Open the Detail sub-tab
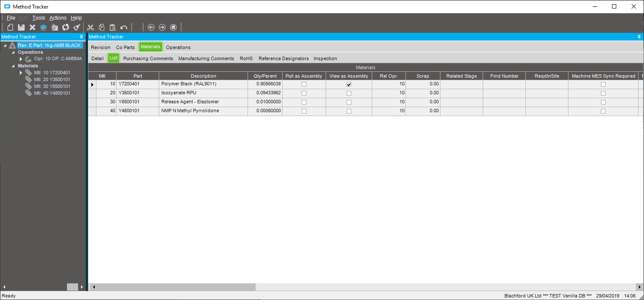644x300 pixels. [97, 58]
